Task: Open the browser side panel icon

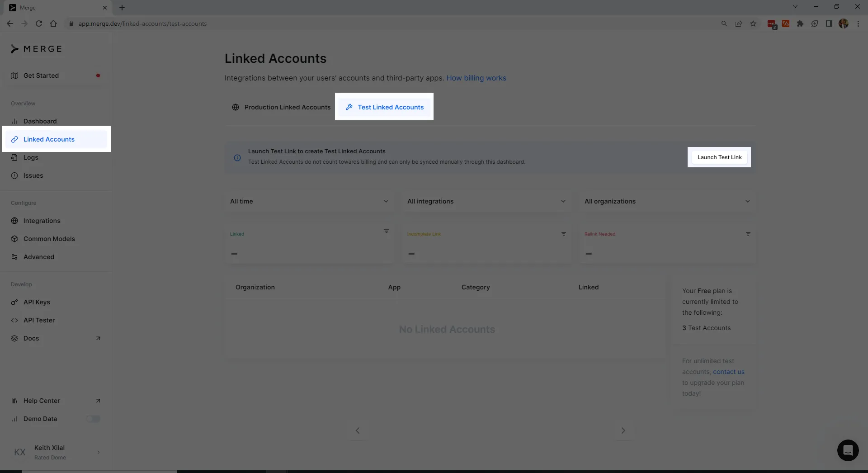Action: [829, 24]
